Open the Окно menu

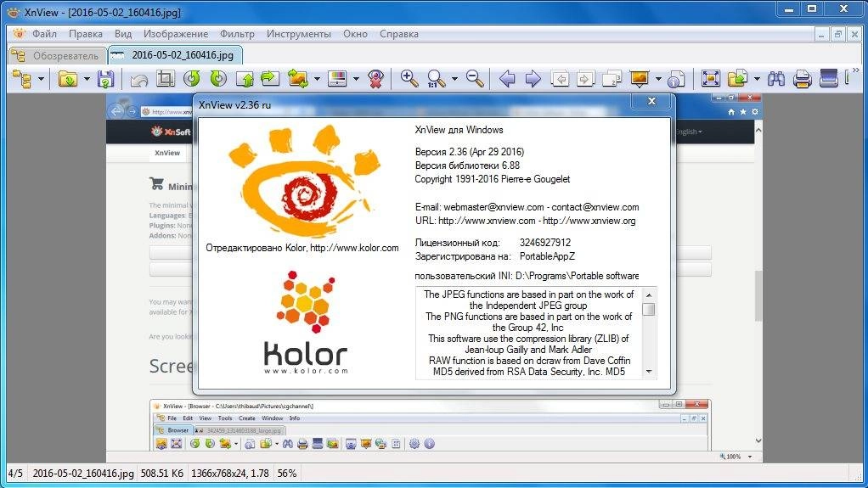coord(355,34)
